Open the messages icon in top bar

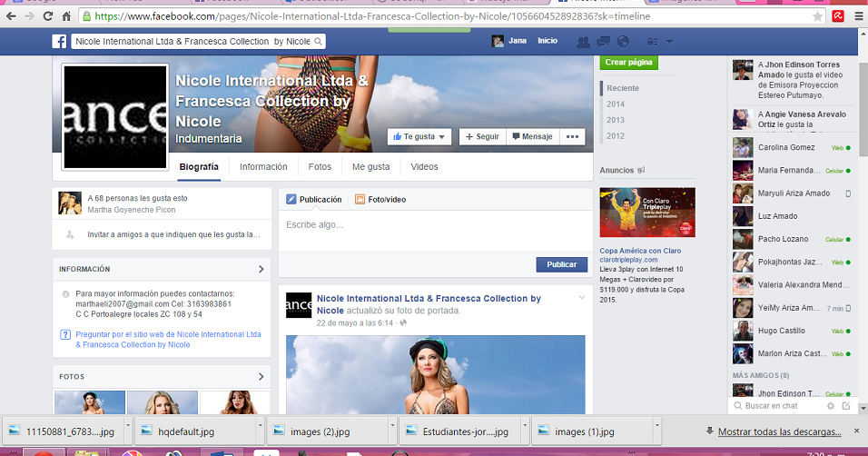(x=602, y=42)
